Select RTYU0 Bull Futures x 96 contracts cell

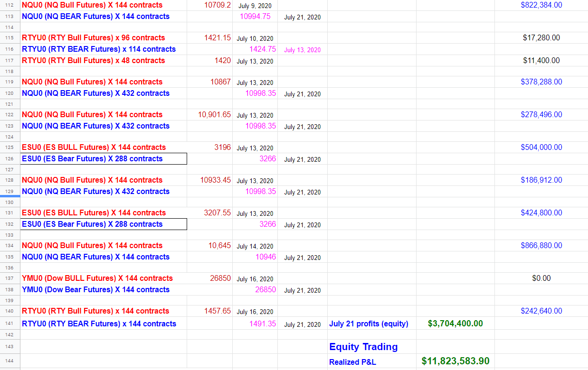coord(103,38)
